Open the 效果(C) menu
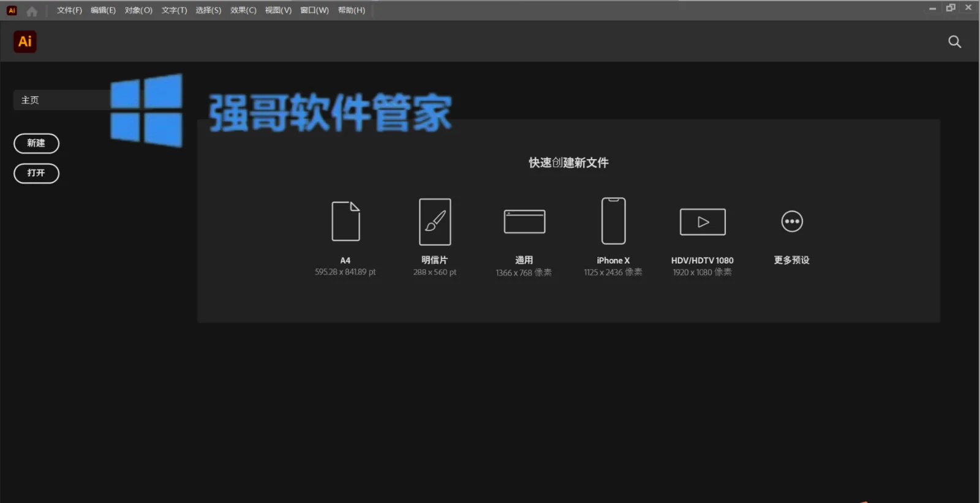 (243, 10)
